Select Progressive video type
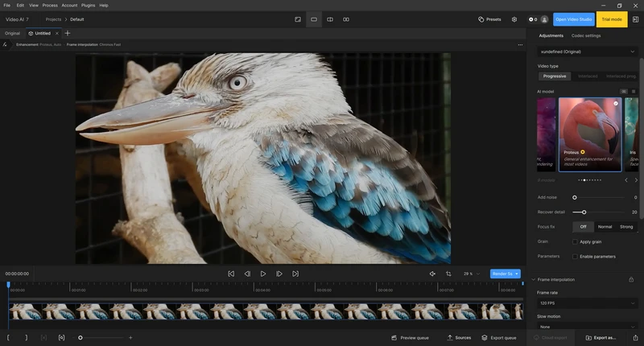Viewport: 644px width, 346px height. click(555, 76)
